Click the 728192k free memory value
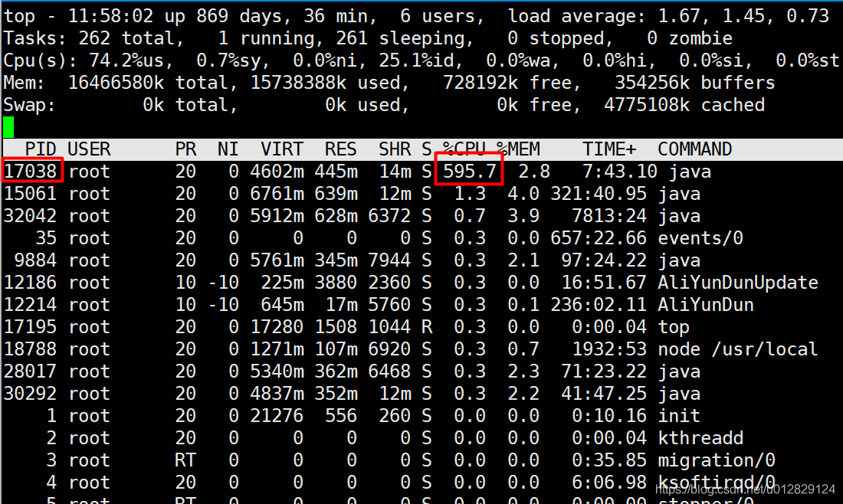The width and height of the screenshot is (843, 504). click(x=480, y=83)
